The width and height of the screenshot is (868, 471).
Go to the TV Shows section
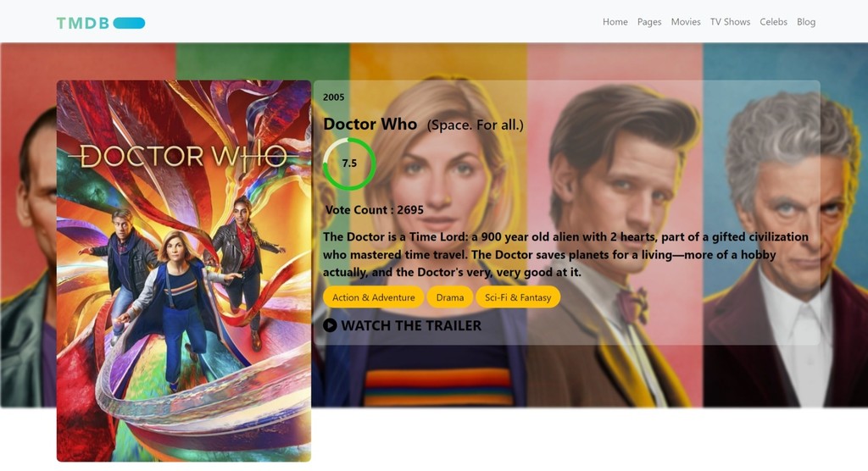[x=730, y=22]
